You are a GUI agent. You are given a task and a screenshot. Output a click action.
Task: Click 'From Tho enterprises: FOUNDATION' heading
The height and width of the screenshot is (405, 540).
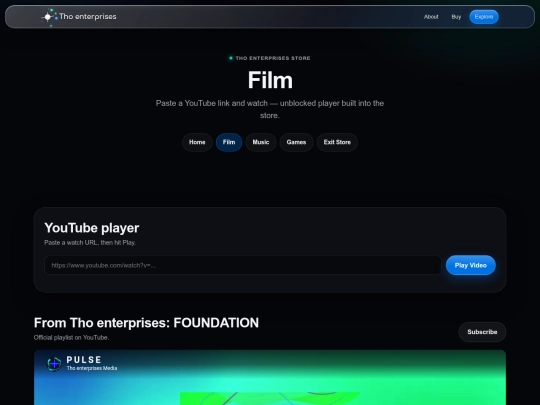pyautogui.click(x=146, y=323)
